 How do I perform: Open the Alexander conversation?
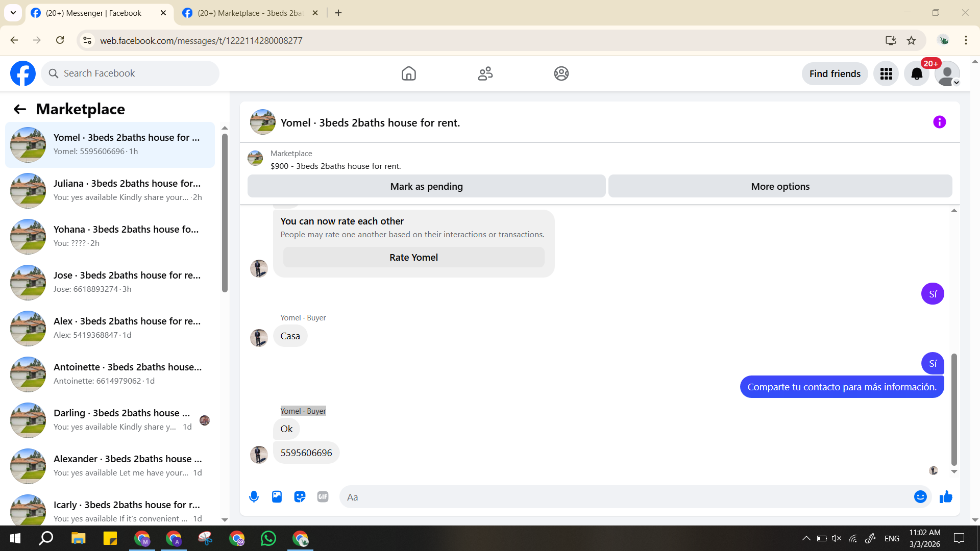(110, 466)
